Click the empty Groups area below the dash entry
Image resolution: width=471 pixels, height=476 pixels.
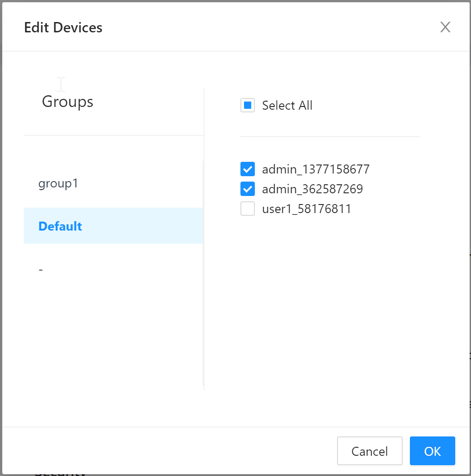[x=113, y=337]
